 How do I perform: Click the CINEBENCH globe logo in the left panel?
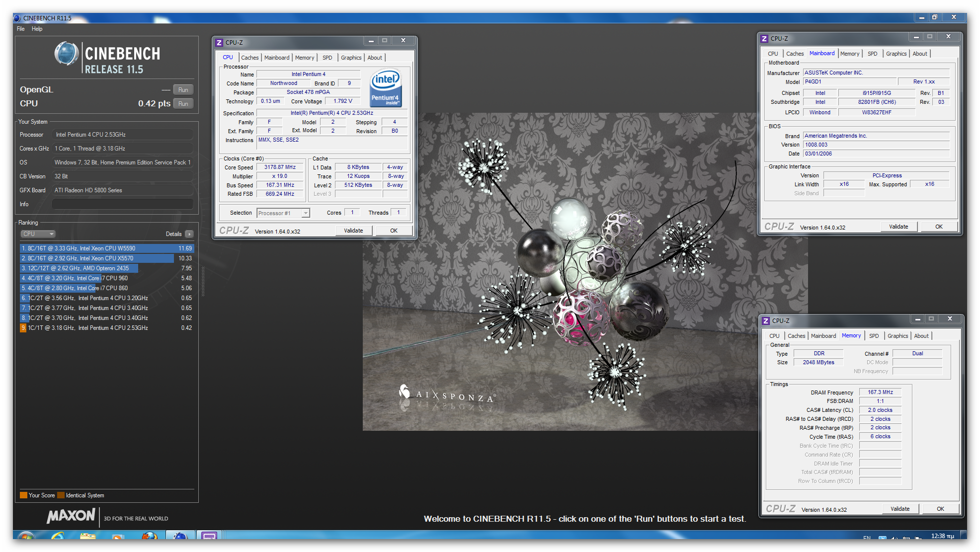67,54
